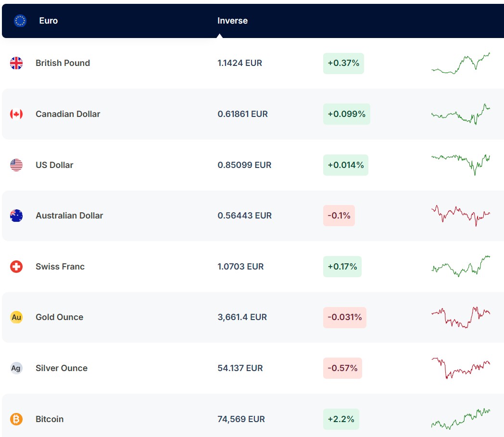The width and height of the screenshot is (504, 437).
Task: Click the Australian flag icon
Action: click(x=16, y=216)
